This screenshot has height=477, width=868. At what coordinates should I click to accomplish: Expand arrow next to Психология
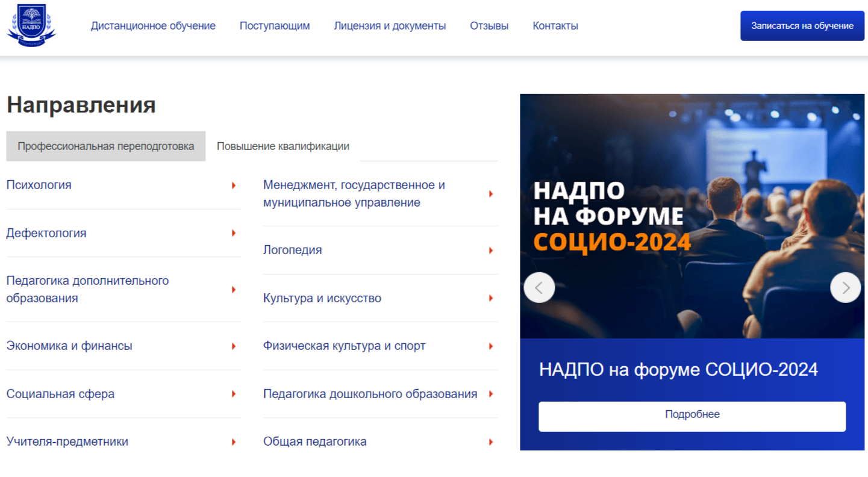(x=234, y=185)
